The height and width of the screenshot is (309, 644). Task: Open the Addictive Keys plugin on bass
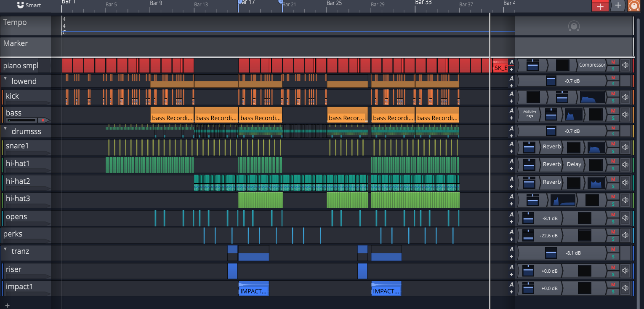point(530,114)
